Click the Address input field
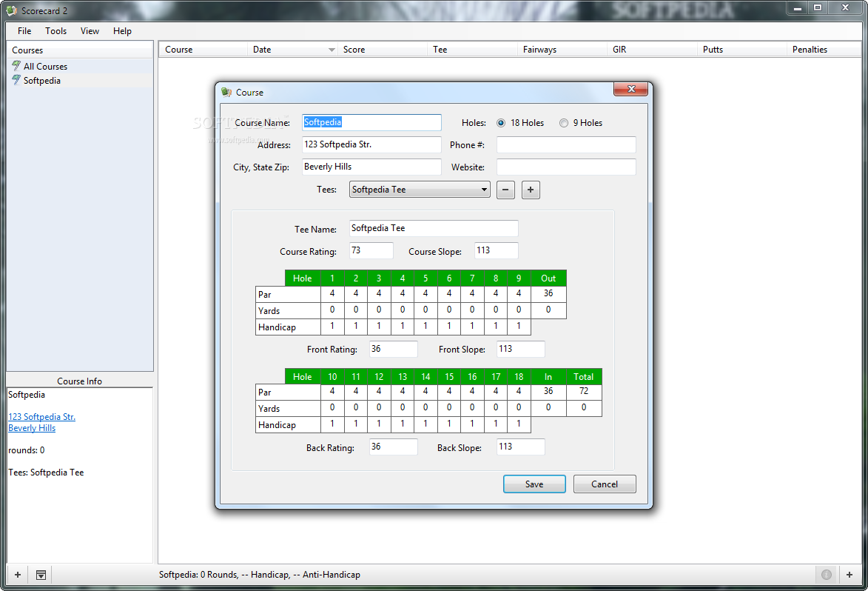This screenshot has width=868, height=591. pos(371,144)
